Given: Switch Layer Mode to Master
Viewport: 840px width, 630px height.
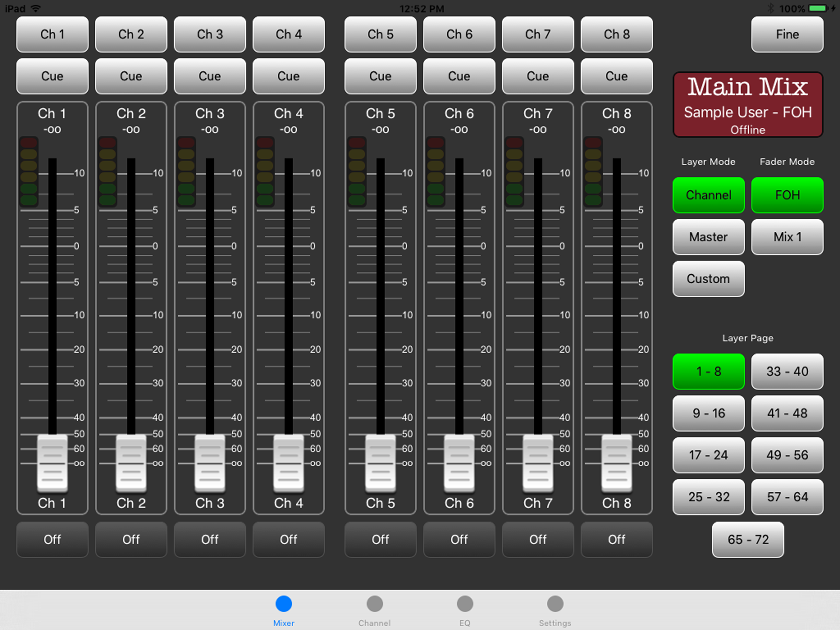Looking at the screenshot, I should click(708, 237).
